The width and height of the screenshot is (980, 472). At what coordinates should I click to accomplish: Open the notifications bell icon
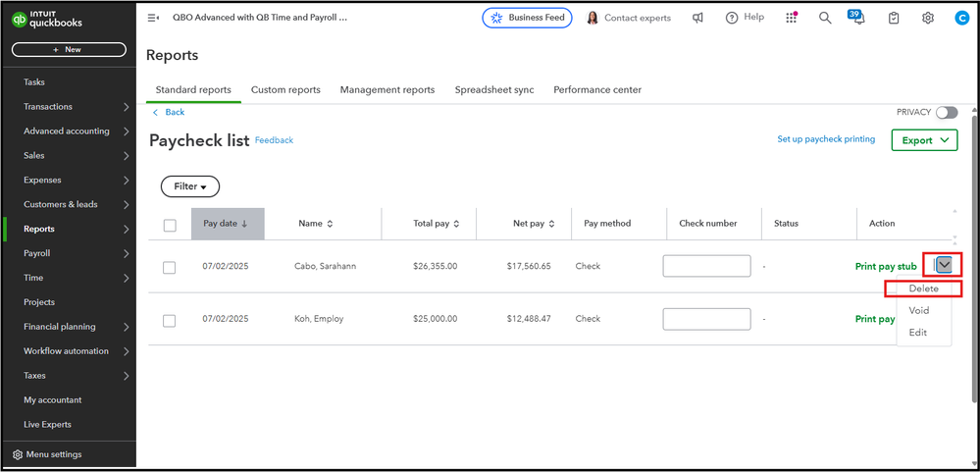click(858, 19)
